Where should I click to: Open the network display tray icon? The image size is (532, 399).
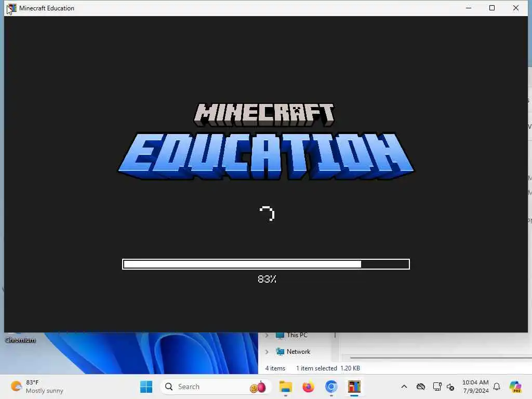pos(437,387)
